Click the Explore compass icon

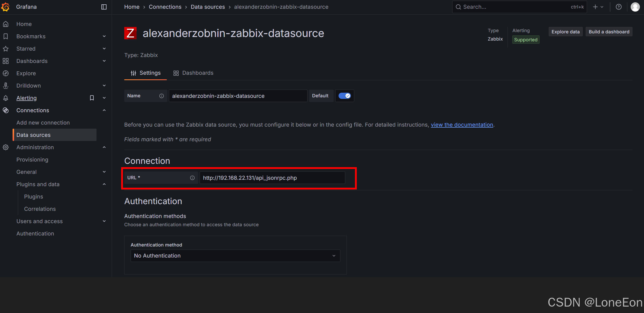6,73
